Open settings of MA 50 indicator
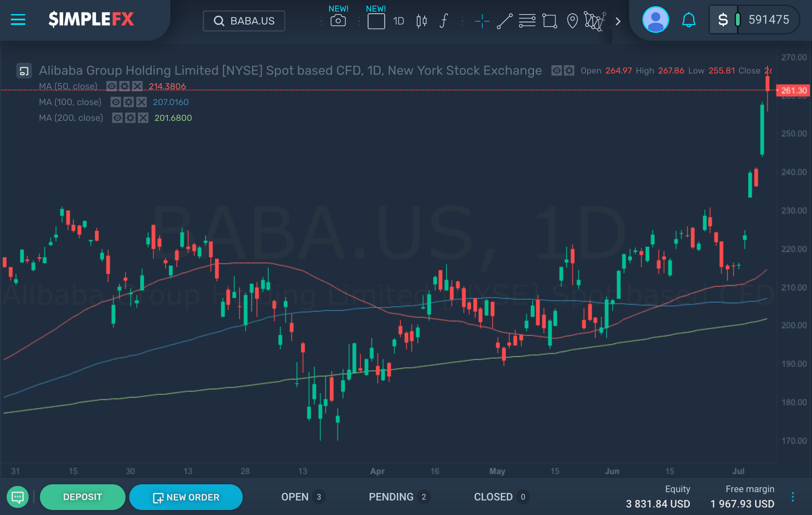This screenshot has width=812, height=515. (124, 86)
